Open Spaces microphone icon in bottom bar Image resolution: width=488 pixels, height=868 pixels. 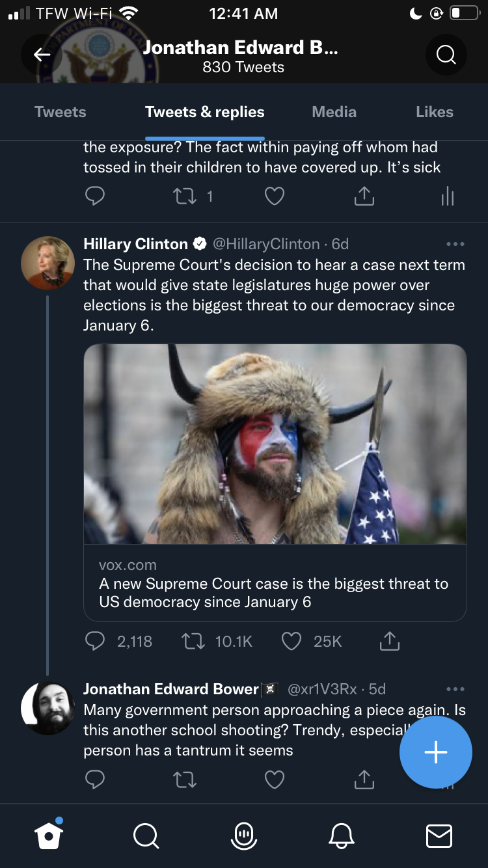[244, 835]
